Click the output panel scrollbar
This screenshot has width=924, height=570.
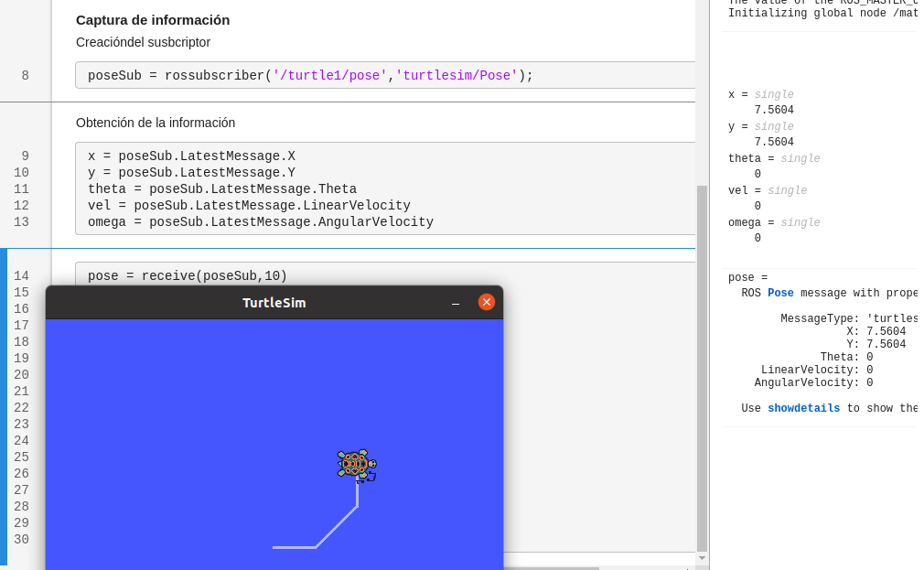click(919, 274)
